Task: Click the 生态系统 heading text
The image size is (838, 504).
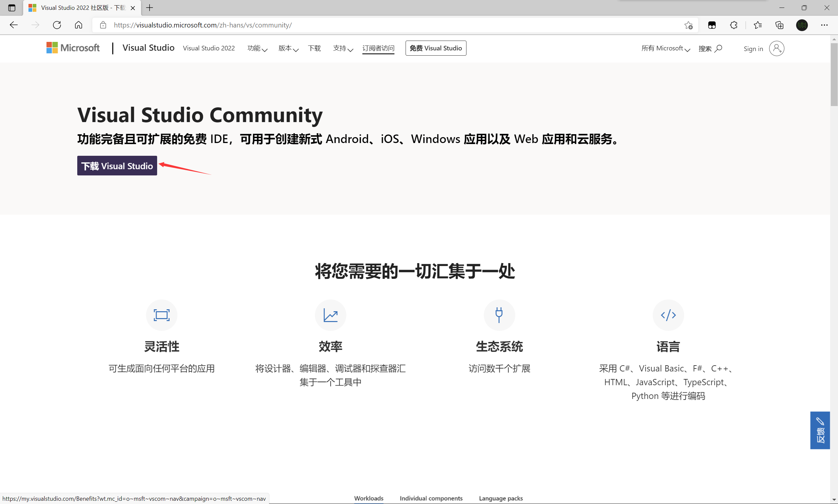Action: (x=499, y=347)
